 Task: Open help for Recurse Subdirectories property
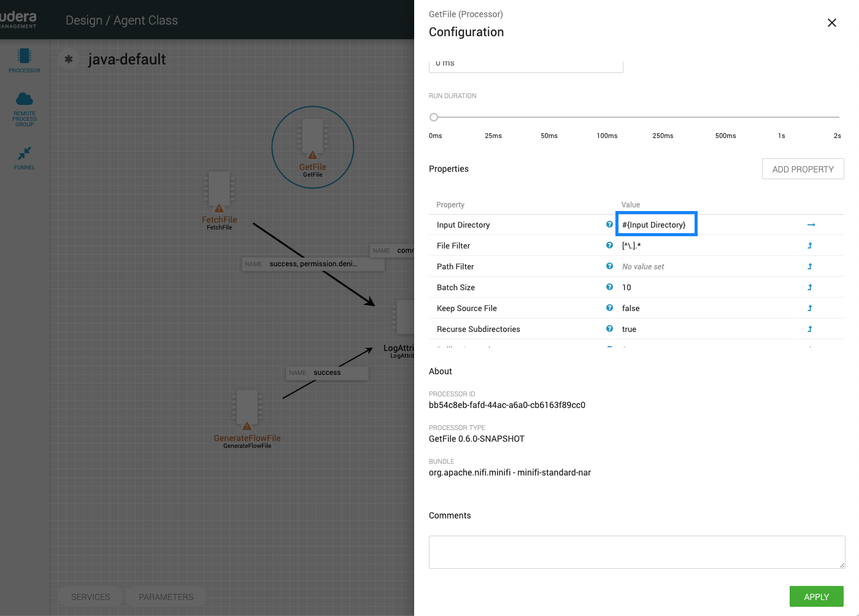click(609, 329)
